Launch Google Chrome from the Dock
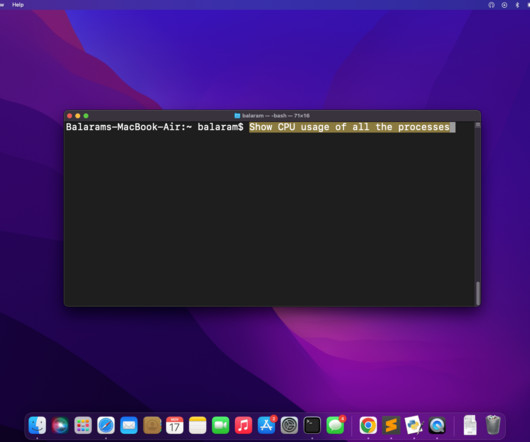The image size is (530, 442). coord(368,425)
